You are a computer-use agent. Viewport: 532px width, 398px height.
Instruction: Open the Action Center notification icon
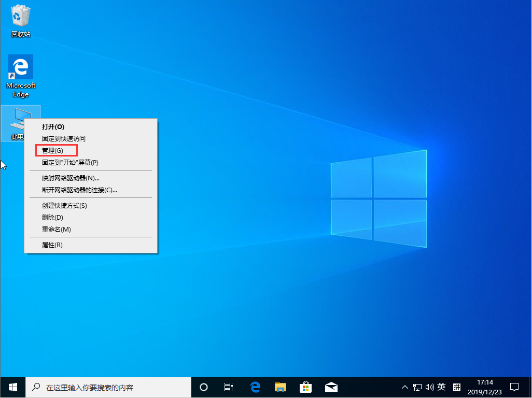tap(514, 387)
